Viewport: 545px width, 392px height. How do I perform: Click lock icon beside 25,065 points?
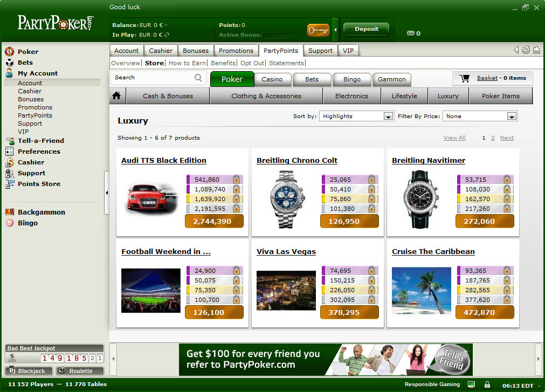coord(371,180)
